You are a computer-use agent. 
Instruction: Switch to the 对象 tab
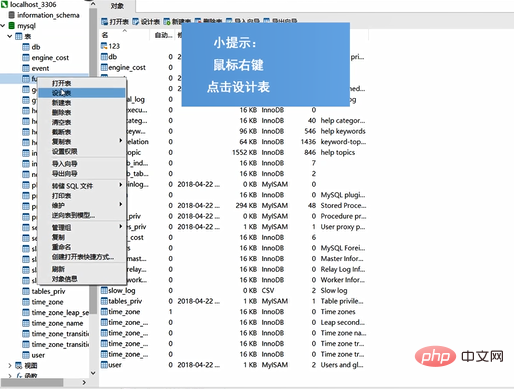click(x=117, y=6)
